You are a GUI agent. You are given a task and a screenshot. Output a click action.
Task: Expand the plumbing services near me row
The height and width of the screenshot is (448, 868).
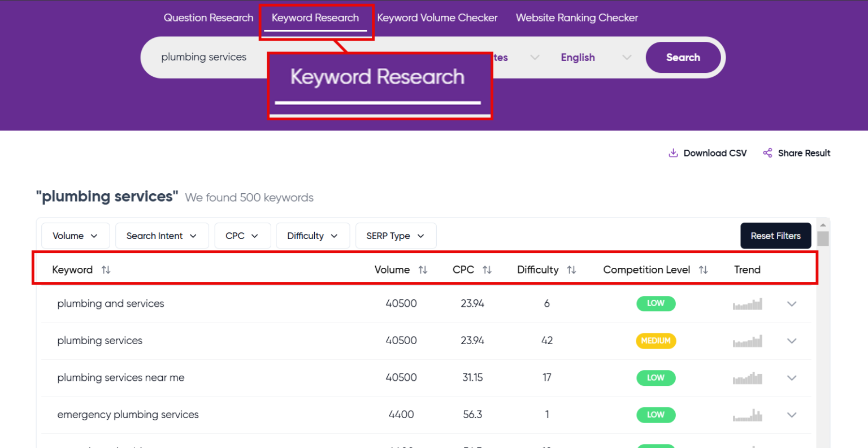[792, 378]
